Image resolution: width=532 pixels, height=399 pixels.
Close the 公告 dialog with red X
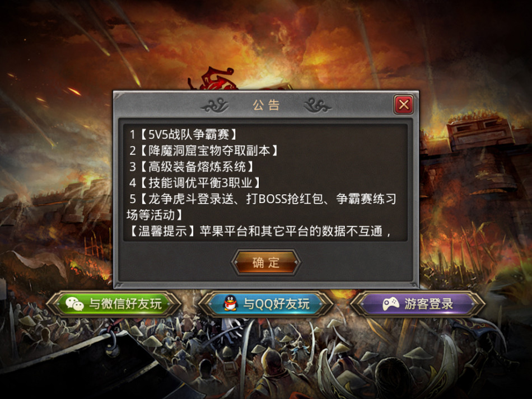click(403, 105)
